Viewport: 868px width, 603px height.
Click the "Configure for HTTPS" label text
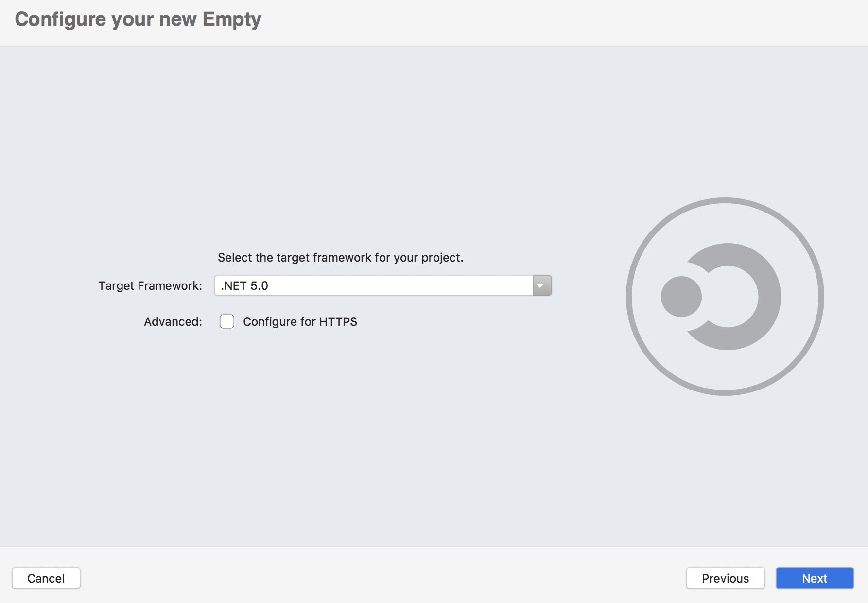pyautogui.click(x=300, y=321)
